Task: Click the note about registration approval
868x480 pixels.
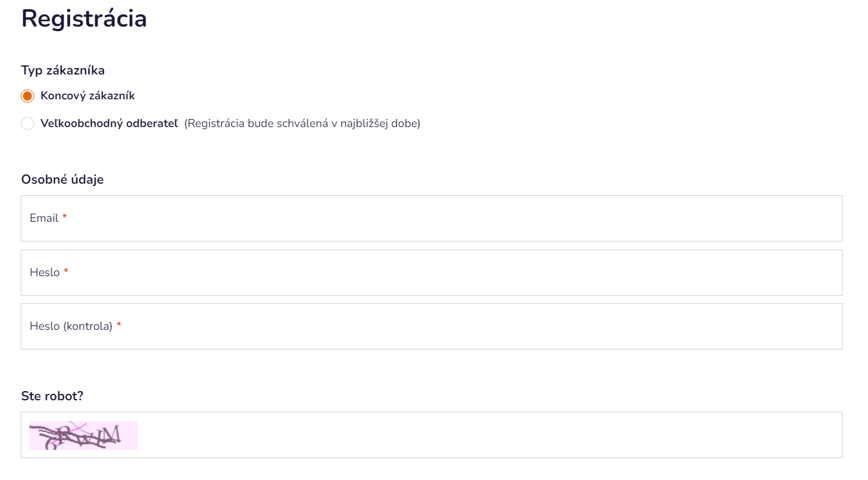Action: coord(302,124)
